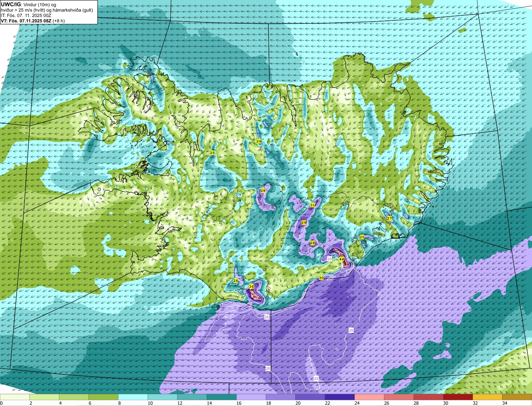532x406 pixels.
Task: Pick the legend scale number 8
Action: click(119, 403)
